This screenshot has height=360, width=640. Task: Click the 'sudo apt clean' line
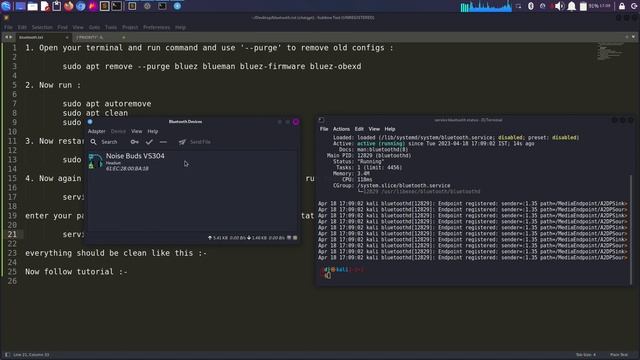click(95, 113)
